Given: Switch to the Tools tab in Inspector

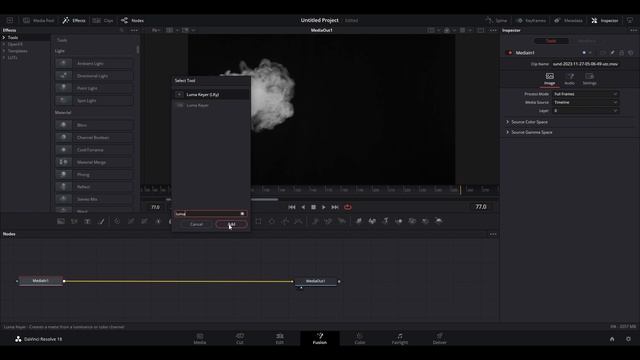Looking at the screenshot, I should pos(551,41).
